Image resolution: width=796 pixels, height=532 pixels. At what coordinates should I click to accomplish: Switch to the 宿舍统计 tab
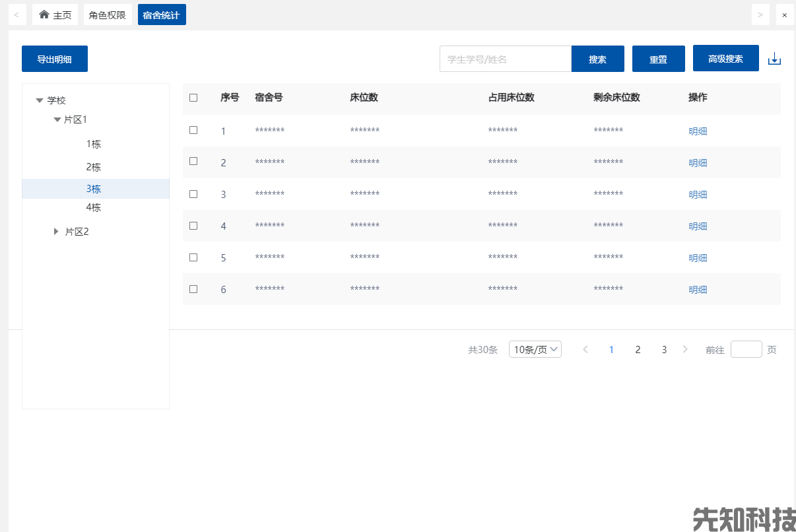click(x=162, y=15)
